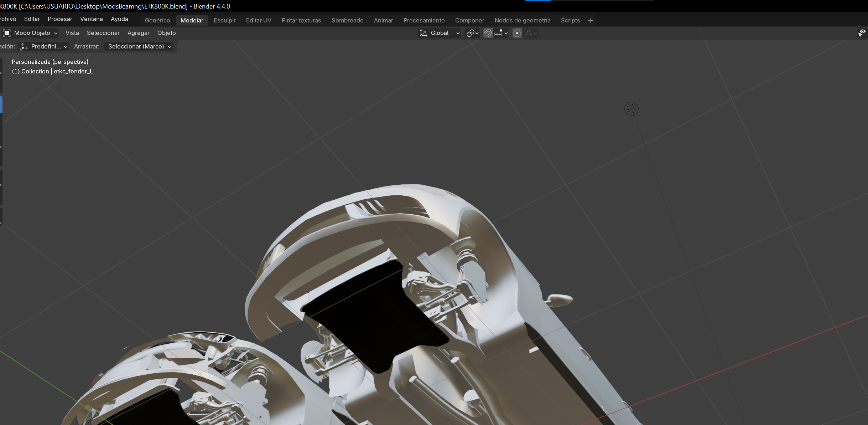Click the Predefini... orientation icon selector
This screenshot has width=868, height=425.
pyautogui.click(x=43, y=47)
